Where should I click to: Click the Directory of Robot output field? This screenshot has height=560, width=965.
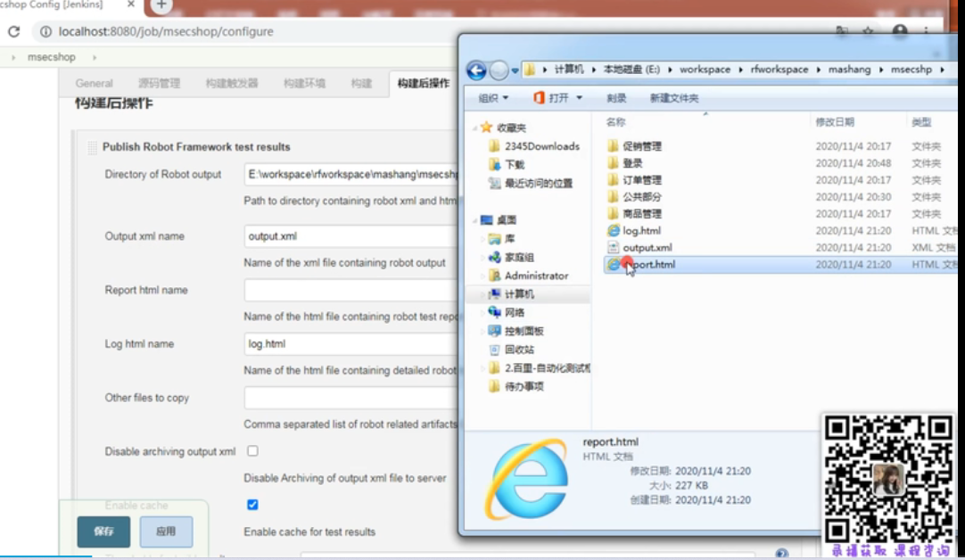tap(351, 175)
